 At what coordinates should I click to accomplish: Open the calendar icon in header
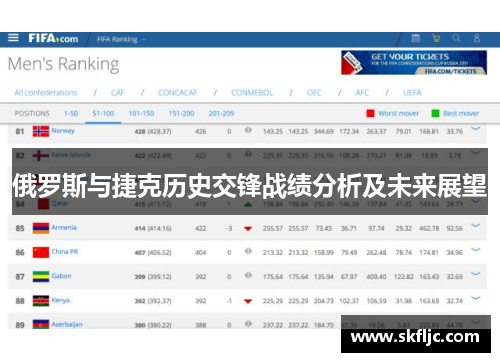416,38
